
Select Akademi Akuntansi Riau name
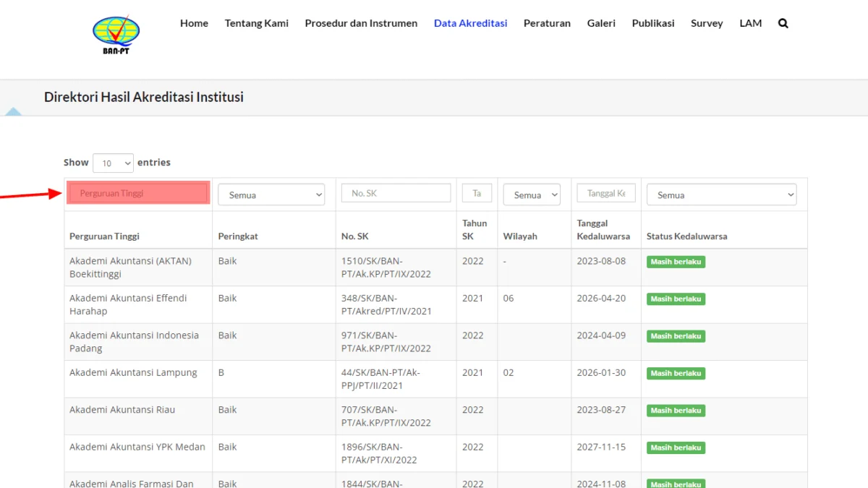coord(122,410)
